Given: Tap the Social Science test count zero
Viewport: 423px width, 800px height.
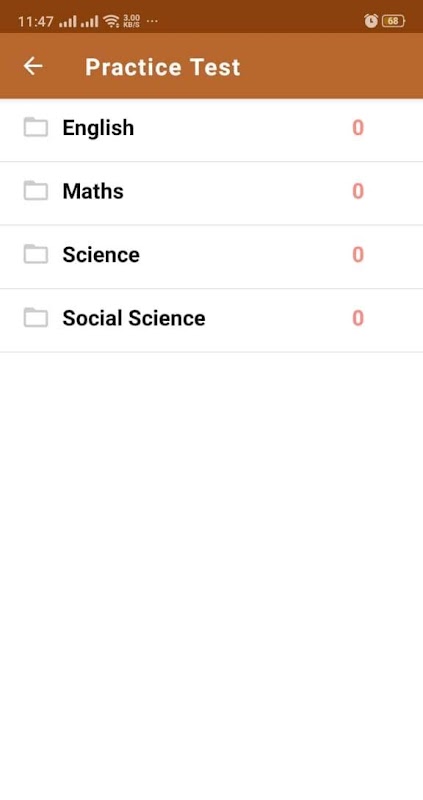Looking at the screenshot, I should pos(358,318).
